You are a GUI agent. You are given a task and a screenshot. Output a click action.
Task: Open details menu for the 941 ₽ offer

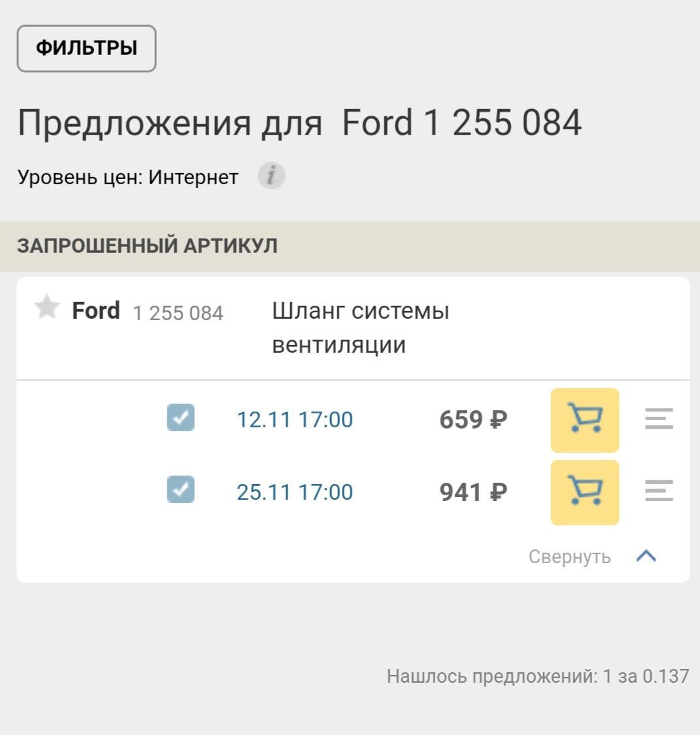click(659, 491)
